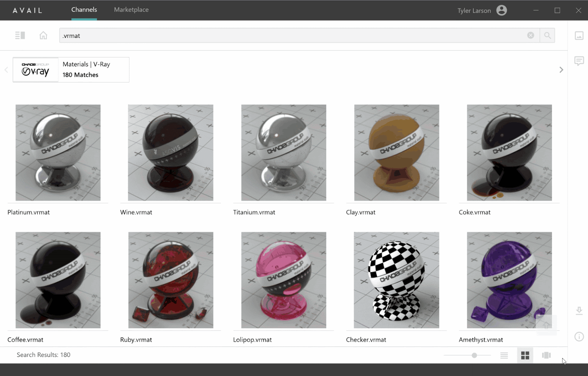The image size is (588, 376).
Task: Switch to list view
Action: click(x=504, y=355)
